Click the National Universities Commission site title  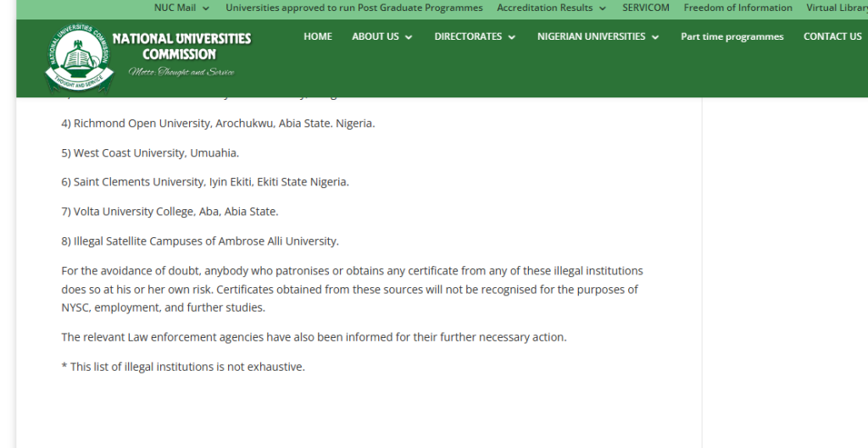[181, 47]
